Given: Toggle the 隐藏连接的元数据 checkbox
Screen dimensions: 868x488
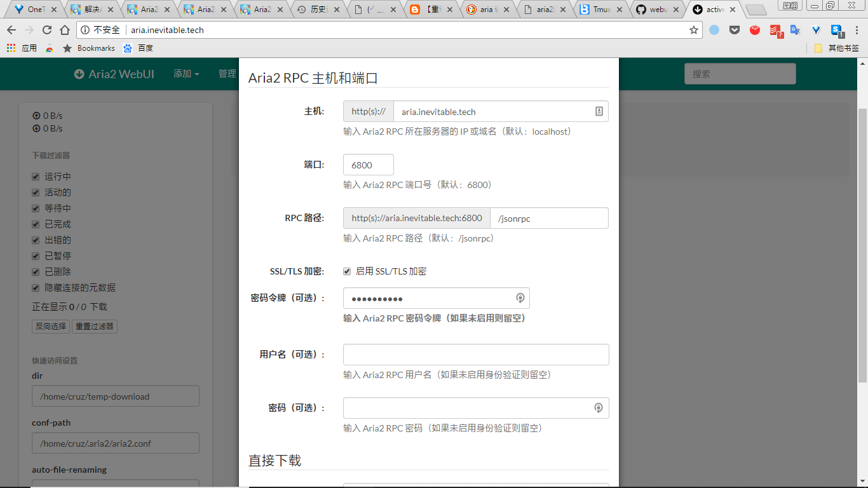Looking at the screenshot, I should 36,288.
